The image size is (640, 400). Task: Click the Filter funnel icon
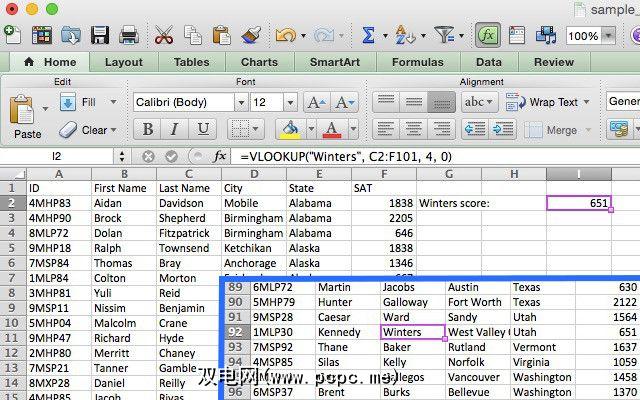[444, 36]
